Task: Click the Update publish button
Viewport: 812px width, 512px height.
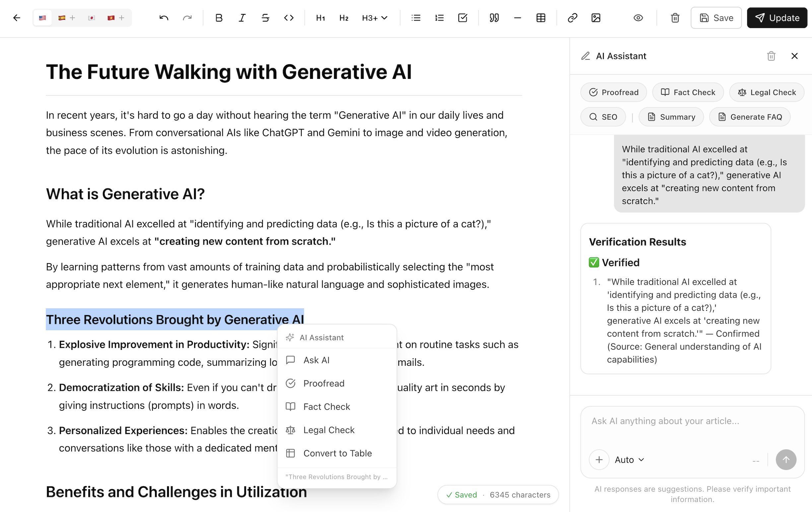Action: click(x=777, y=18)
